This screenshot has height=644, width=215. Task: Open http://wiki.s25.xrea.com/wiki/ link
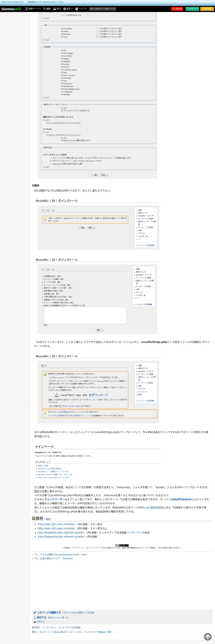pyautogui.click(x=56, y=524)
